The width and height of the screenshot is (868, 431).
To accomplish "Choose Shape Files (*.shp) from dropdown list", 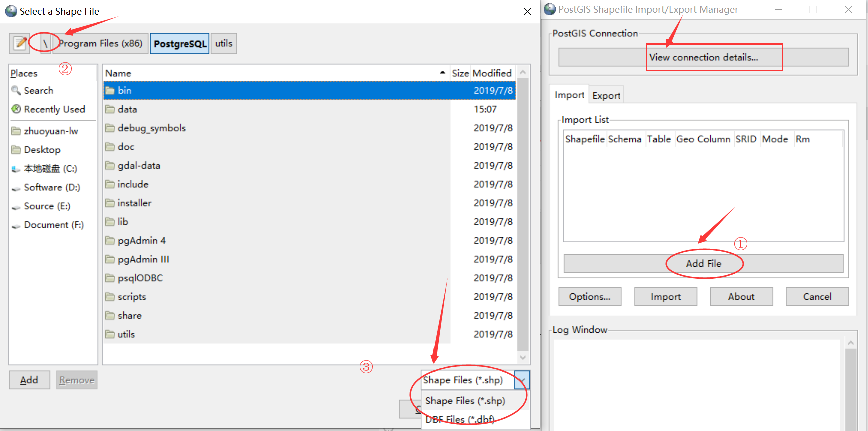I will click(476, 401).
